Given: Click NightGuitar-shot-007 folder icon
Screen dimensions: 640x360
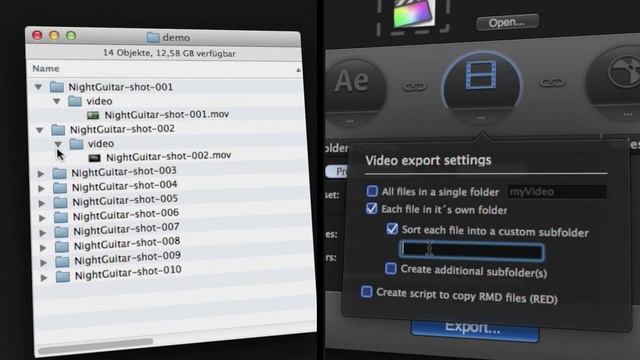Looking at the screenshot, I should (61, 231).
